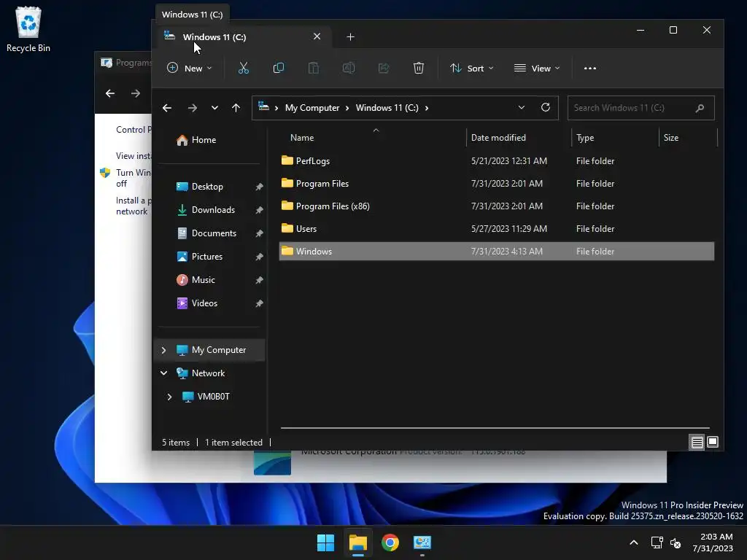Open network status tray icon

657,542
